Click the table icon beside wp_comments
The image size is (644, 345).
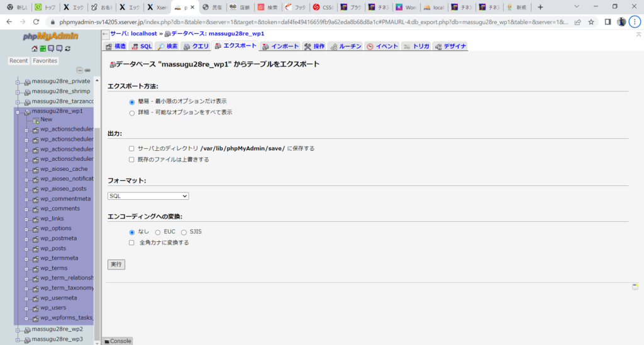point(36,209)
